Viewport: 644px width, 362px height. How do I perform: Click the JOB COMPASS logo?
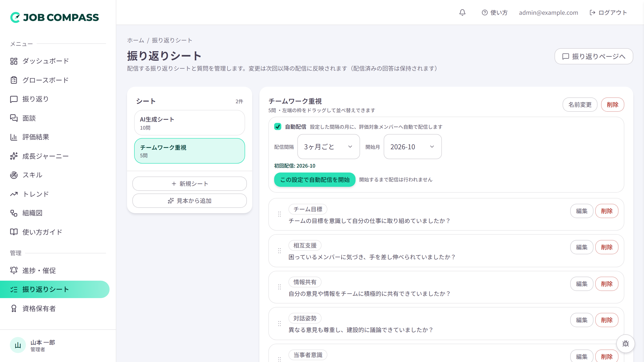pos(55,17)
